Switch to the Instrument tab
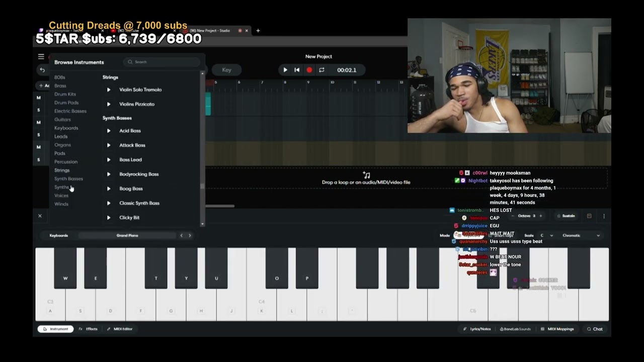The image size is (644, 362). point(55,329)
